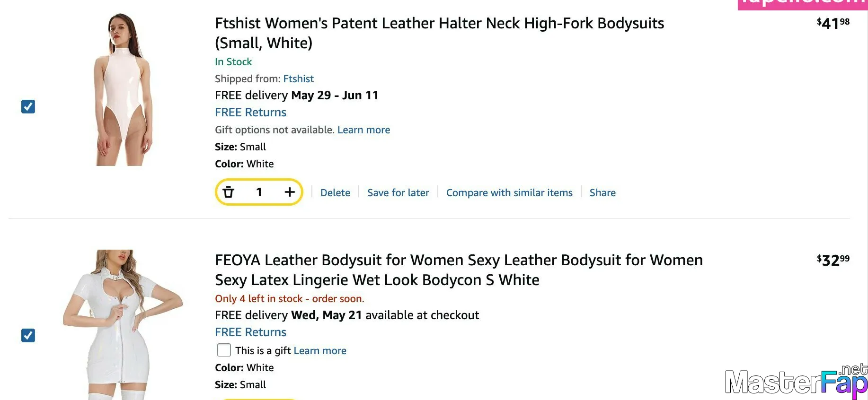The image size is (868, 400).
Task: Open the Ftshist Patent Leather Bodysuit title
Action: [x=439, y=33]
